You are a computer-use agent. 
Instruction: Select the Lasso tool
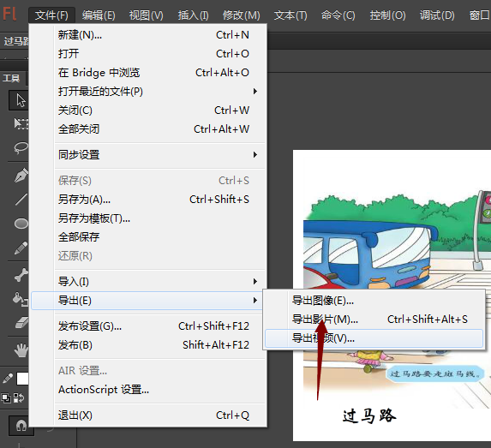click(21, 148)
